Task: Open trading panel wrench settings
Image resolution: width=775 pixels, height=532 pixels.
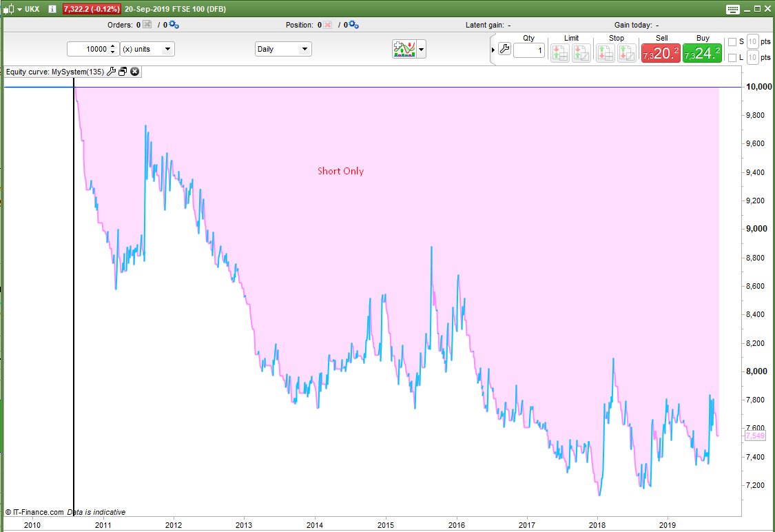Action: click(x=505, y=48)
